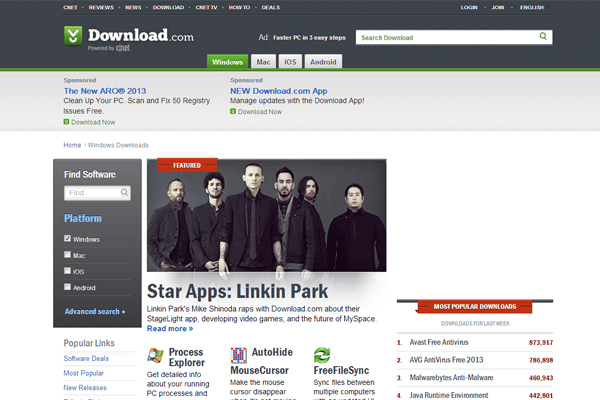The image size is (600, 400).
Task: Click the Download.com green arrow logo
Action: click(x=73, y=36)
